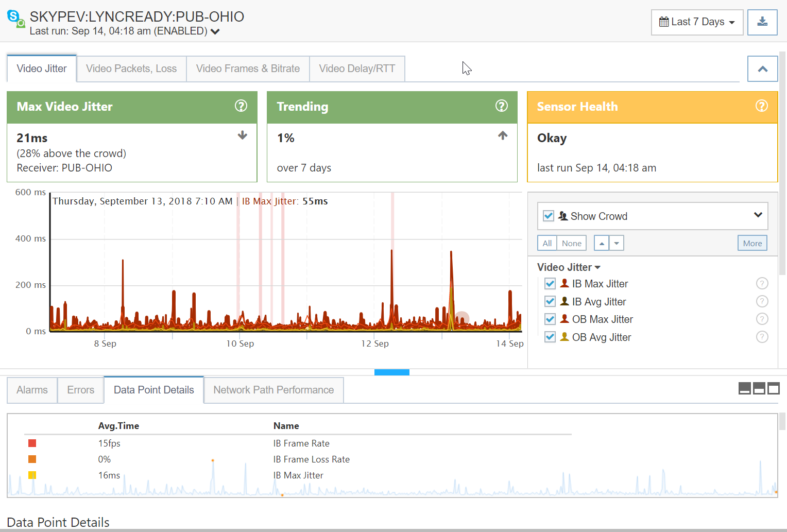Switch to Video Packets, Loss tab
The height and width of the screenshot is (532, 787).
(131, 68)
